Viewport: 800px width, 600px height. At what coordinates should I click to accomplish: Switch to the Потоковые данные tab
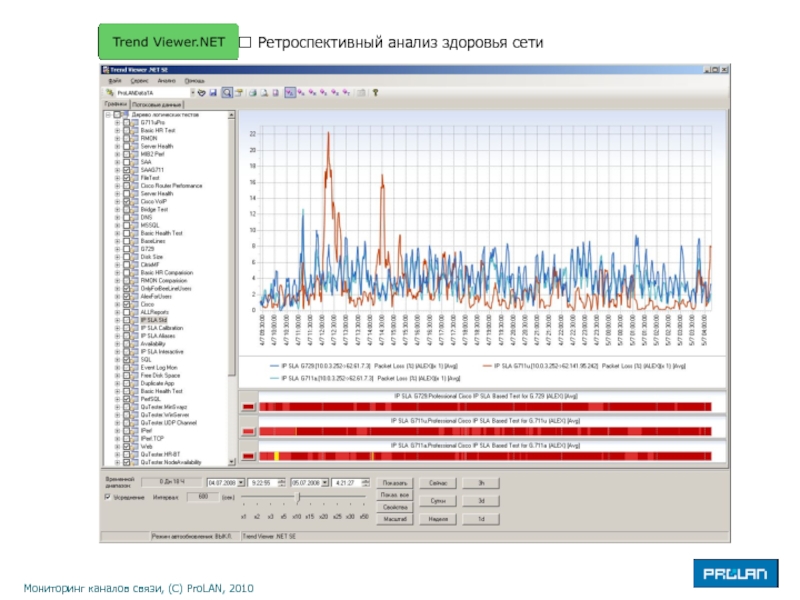tap(157, 104)
